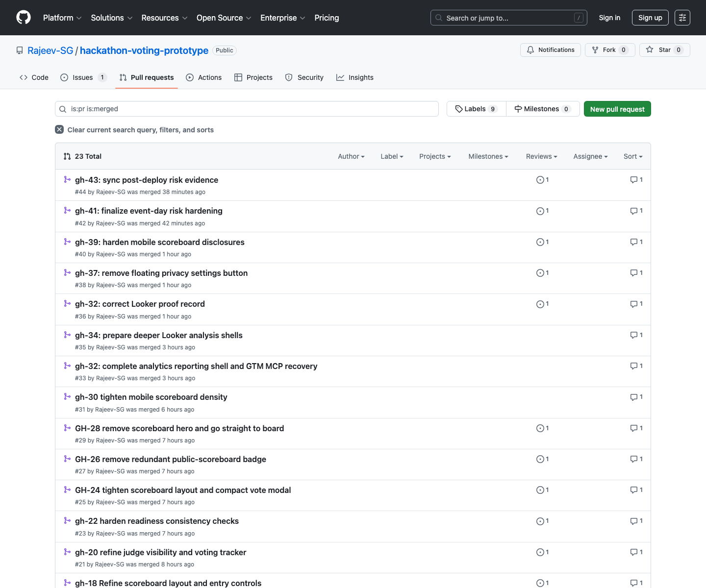Screen dimensions: 706x588
Task: Open the gh-37 remove floating privacy settings PR
Action: pyautogui.click(x=161, y=273)
